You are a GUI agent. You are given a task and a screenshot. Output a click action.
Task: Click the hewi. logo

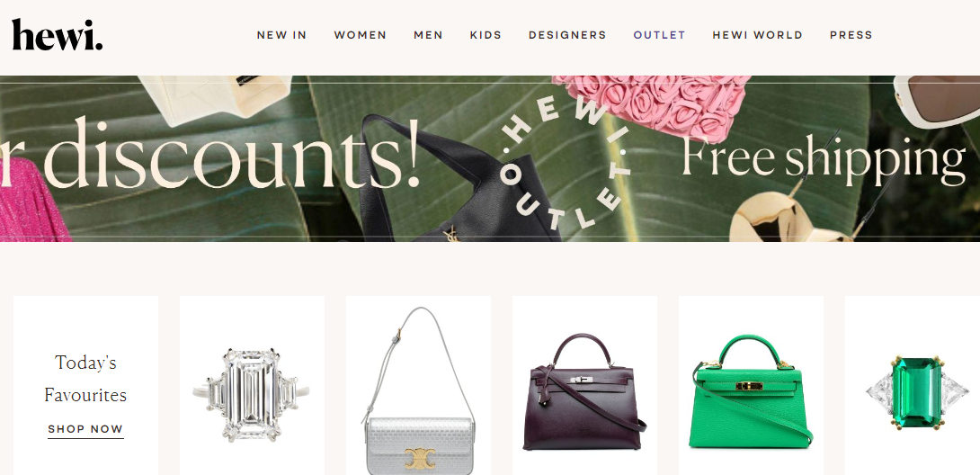click(57, 35)
